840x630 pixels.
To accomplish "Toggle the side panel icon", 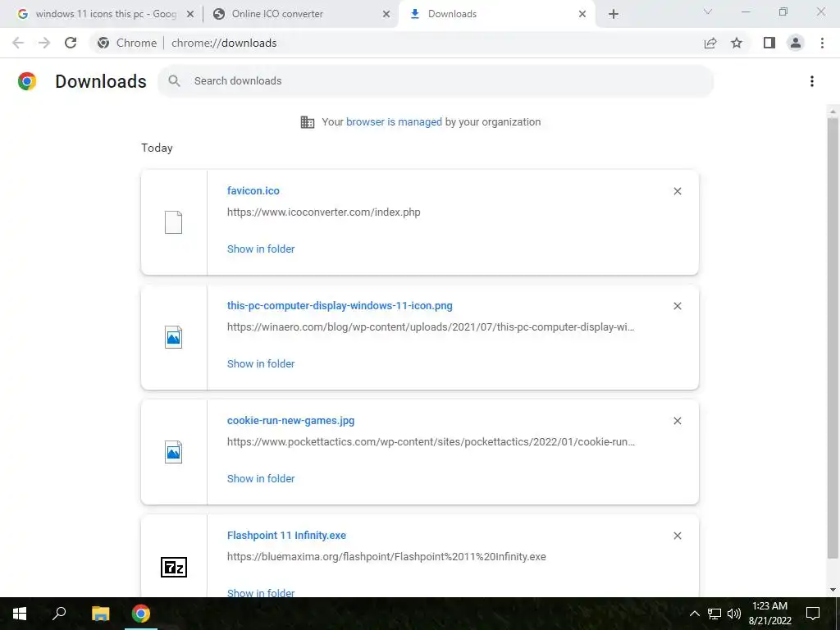I will 769,43.
